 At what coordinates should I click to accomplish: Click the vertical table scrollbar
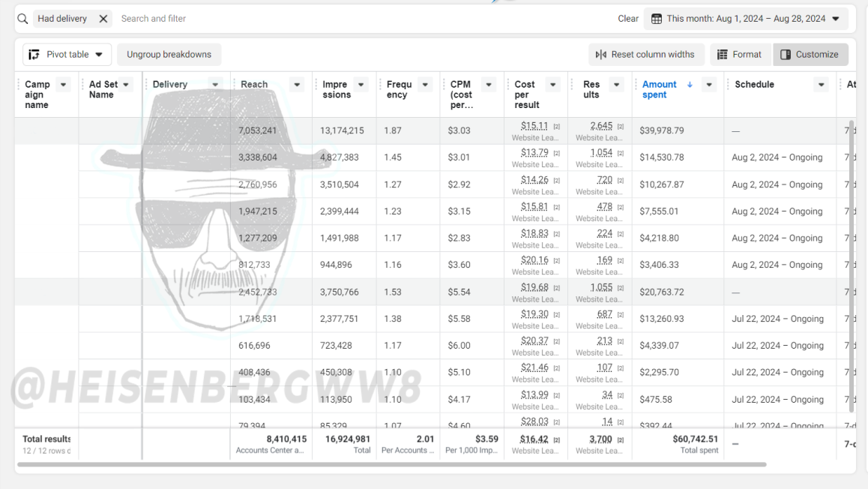(852, 265)
